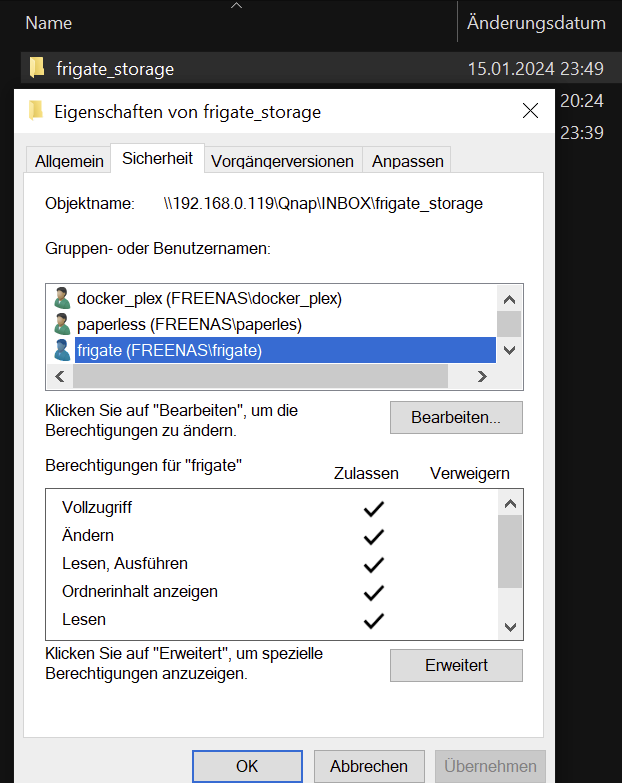Click the Vollzugriff allow checkmark

pyautogui.click(x=374, y=508)
